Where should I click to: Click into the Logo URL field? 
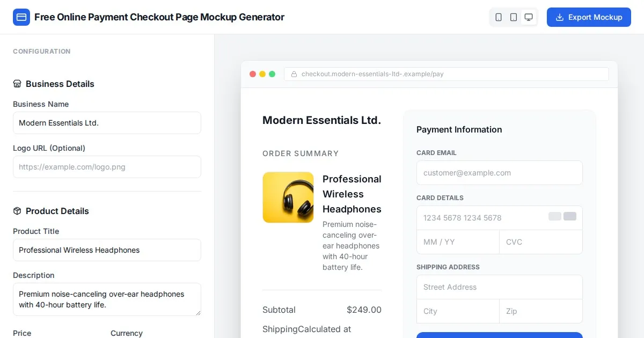coord(107,167)
